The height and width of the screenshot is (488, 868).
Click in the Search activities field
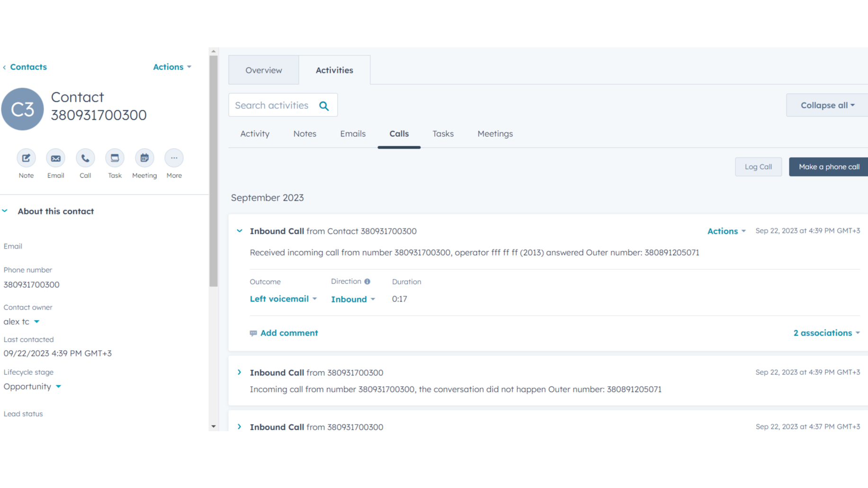(272, 106)
